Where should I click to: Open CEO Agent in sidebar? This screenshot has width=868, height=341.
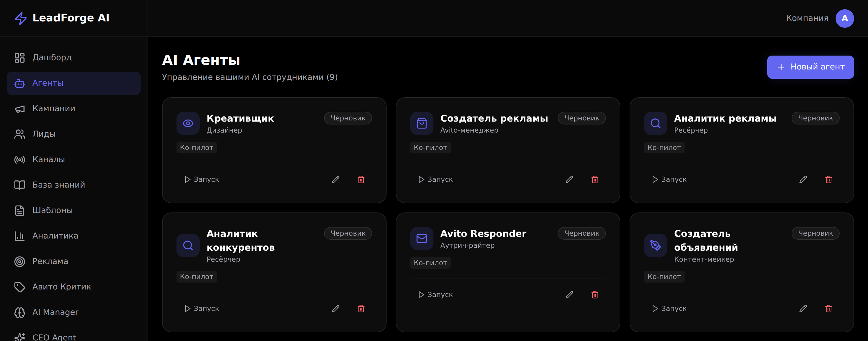click(x=73, y=337)
